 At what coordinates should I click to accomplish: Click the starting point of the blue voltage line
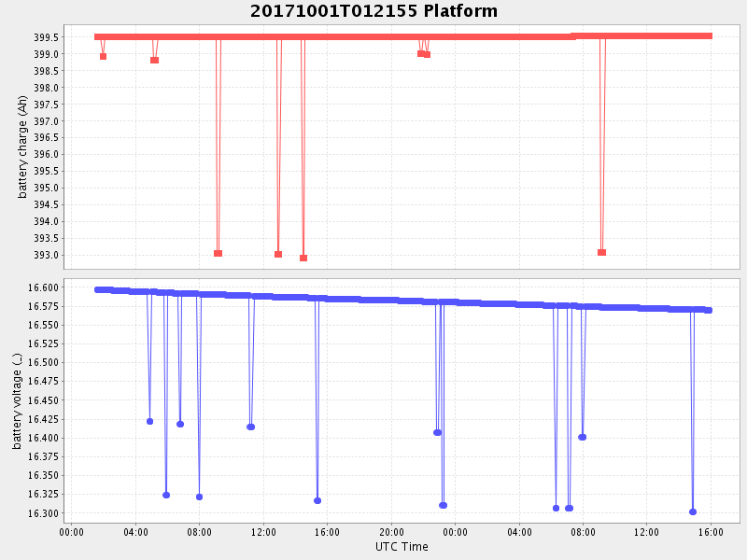(98, 289)
